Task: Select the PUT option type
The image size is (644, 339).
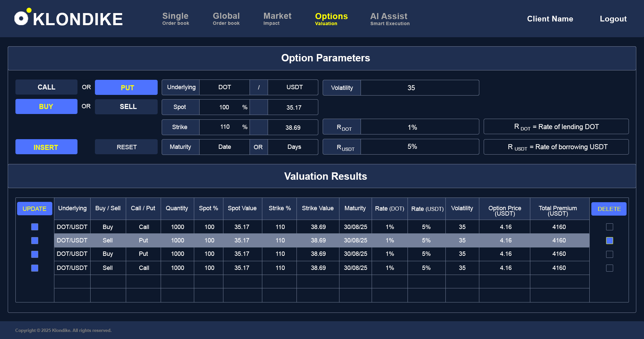Action: 126,88
